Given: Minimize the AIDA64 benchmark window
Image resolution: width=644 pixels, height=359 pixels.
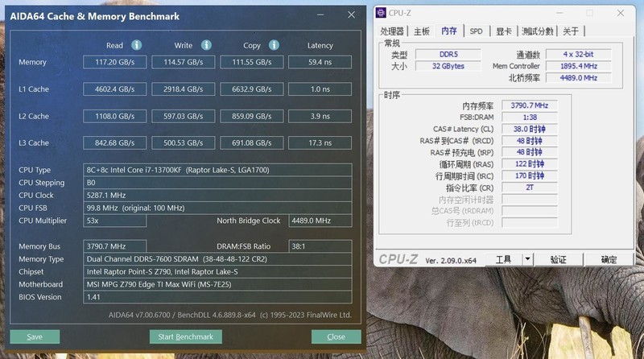Looking at the screenshot, I should coord(320,14).
